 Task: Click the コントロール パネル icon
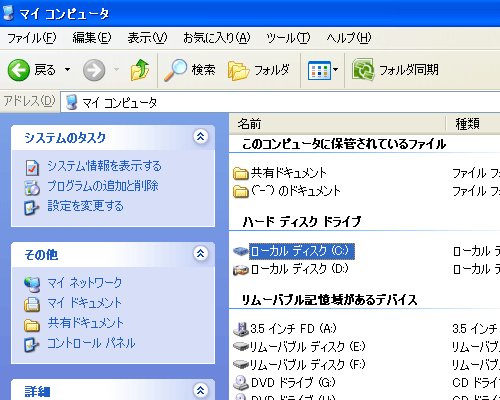[32, 345]
